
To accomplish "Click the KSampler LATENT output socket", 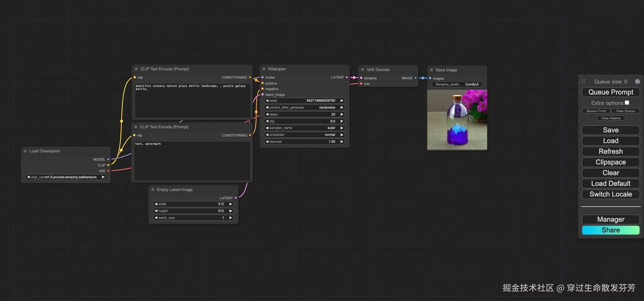I will coord(347,77).
